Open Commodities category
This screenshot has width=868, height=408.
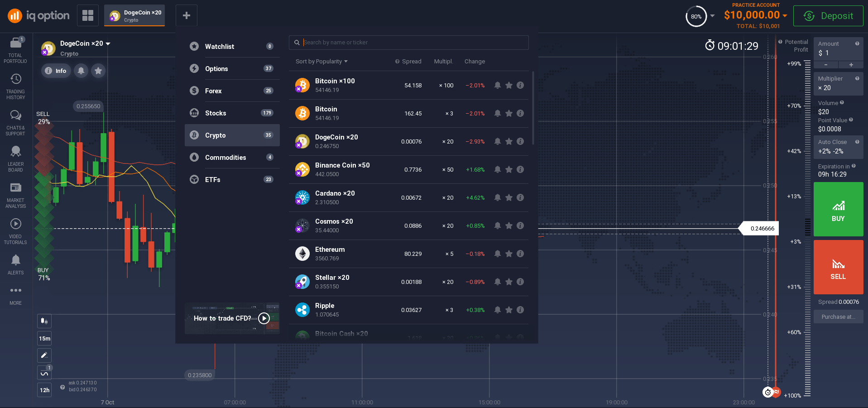(232, 157)
